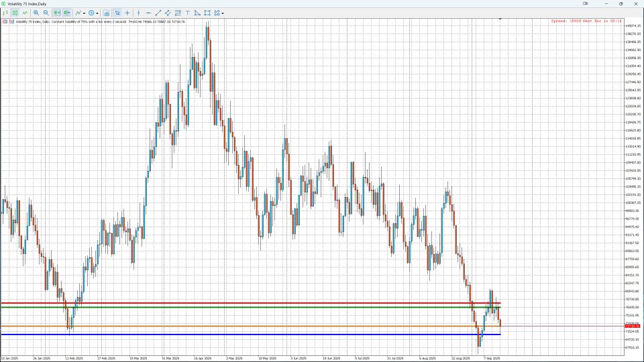Click the 140074.15 price axis label
Image resolution: width=644 pixels, height=362 pixels.
click(633, 26)
